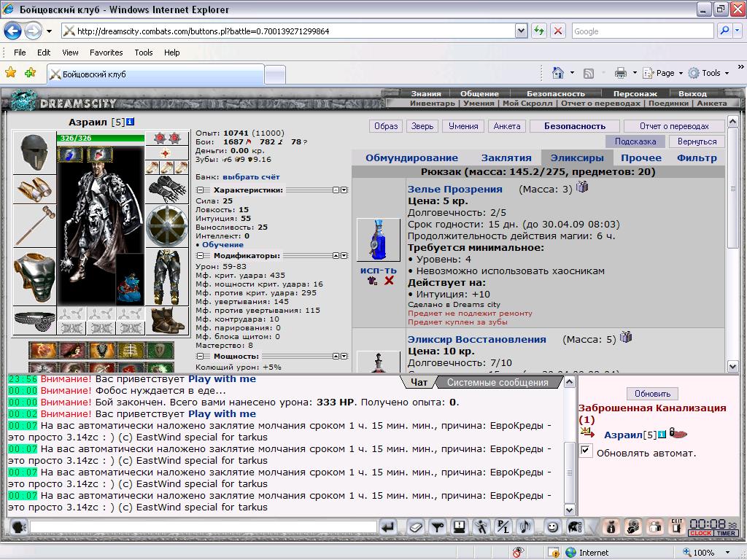The image size is (747, 560).
Task: Delete Зелье Прозрения with the red X
Action: click(390, 281)
